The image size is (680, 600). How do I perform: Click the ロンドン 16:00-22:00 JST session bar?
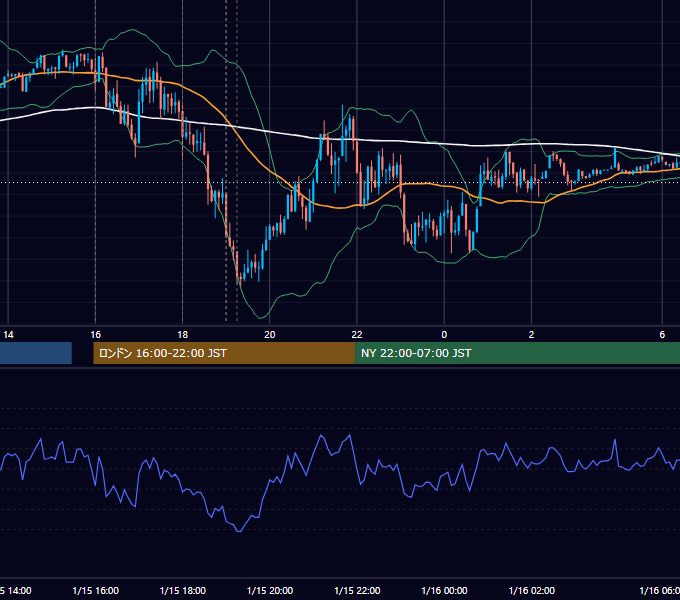(224, 353)
